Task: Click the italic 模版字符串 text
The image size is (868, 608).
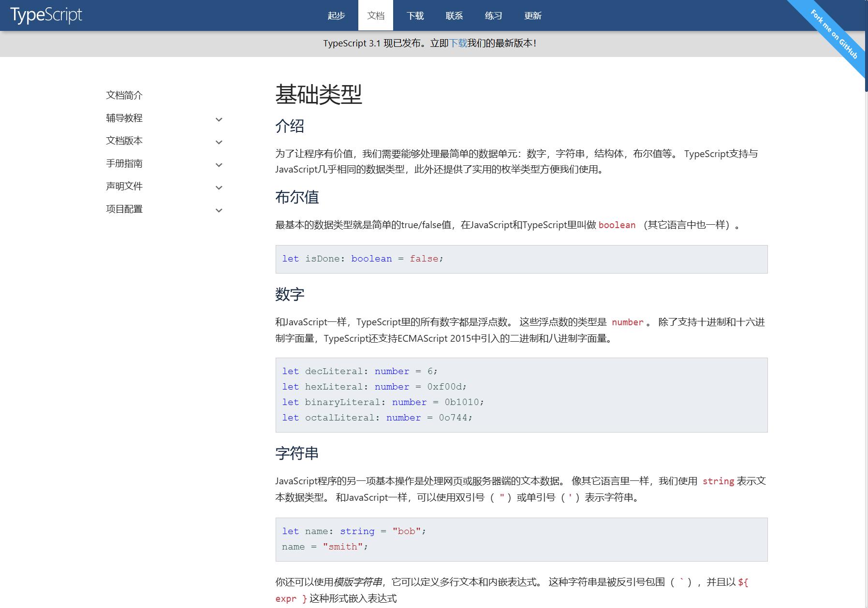Action: click(358, 582)
